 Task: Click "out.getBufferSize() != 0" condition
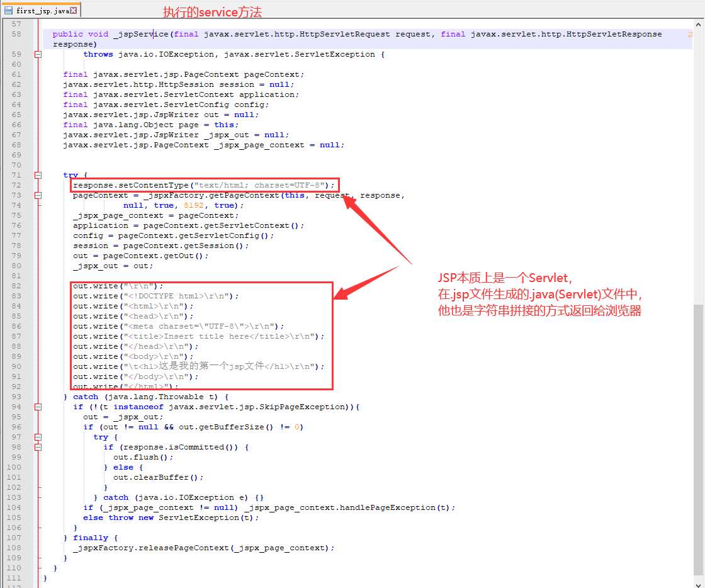[x=239, y=427]
